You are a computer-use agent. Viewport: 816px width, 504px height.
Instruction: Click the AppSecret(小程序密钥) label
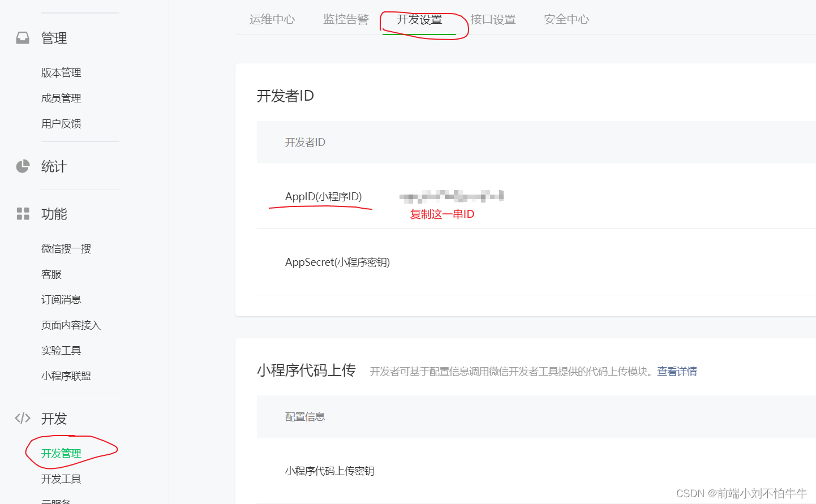[337, 262]
